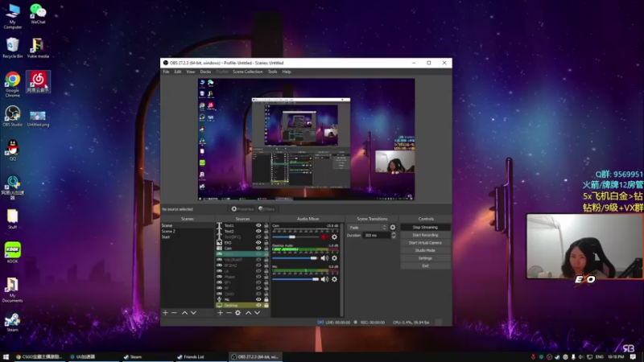This screenshot has width=644, height=362.
Task: Decrease transition Duration with down arrow
Action: click(394, 237)
